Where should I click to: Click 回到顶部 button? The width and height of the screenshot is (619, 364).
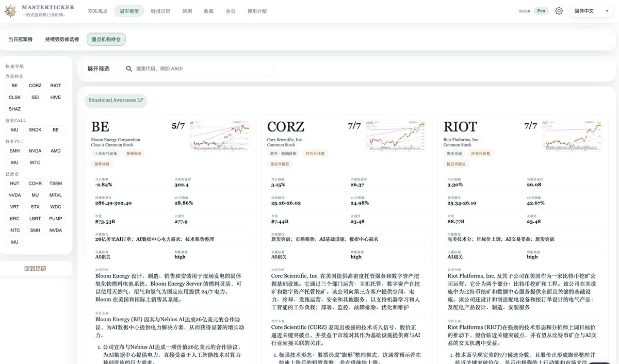pos(35,268)
